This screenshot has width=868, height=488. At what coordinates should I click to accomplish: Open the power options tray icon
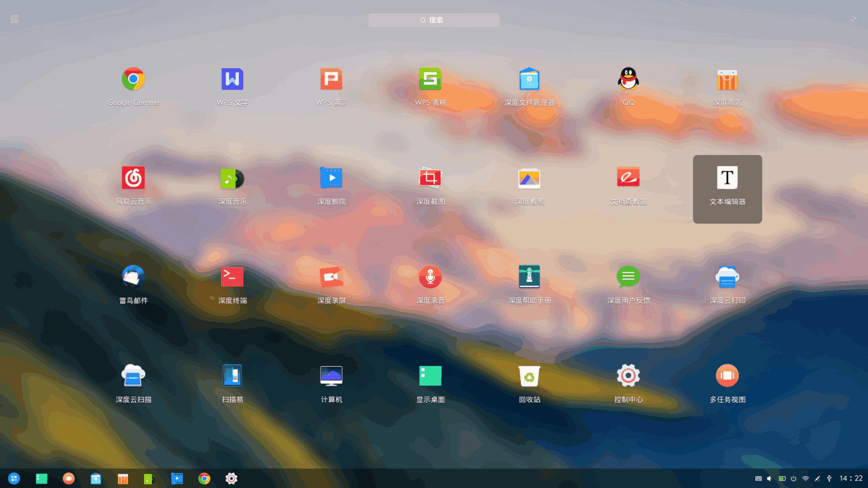click(x=794, y=478)
